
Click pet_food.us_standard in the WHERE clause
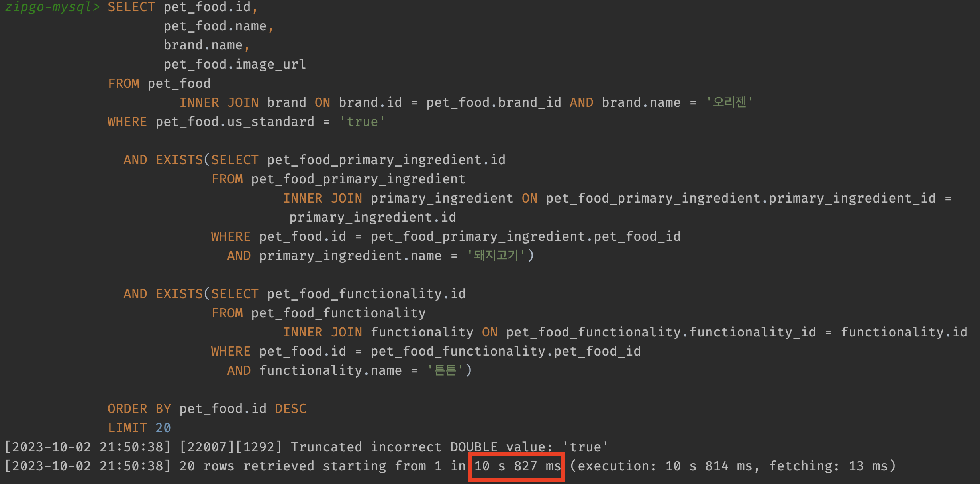[x=235, y=122]
